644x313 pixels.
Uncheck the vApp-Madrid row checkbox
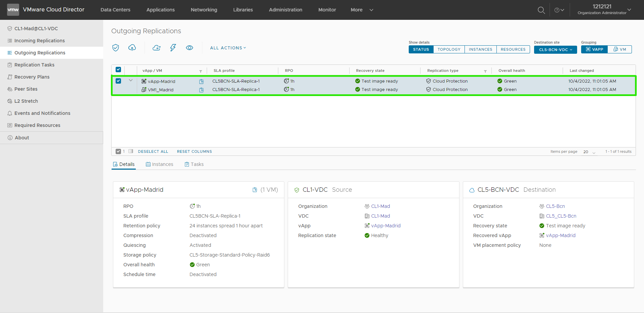click(x=118, y=81)
